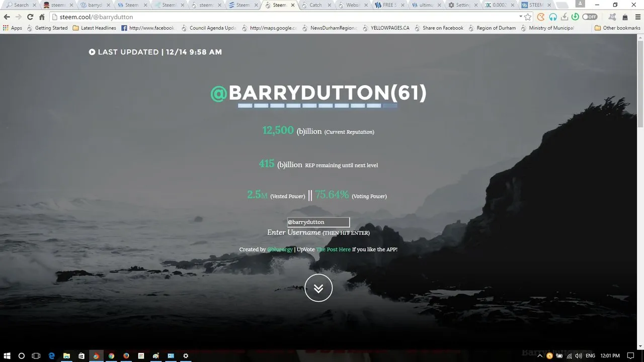The image size is (644, 362).
Task: Open Task View on the taskbar
Action: click(36, 355)
